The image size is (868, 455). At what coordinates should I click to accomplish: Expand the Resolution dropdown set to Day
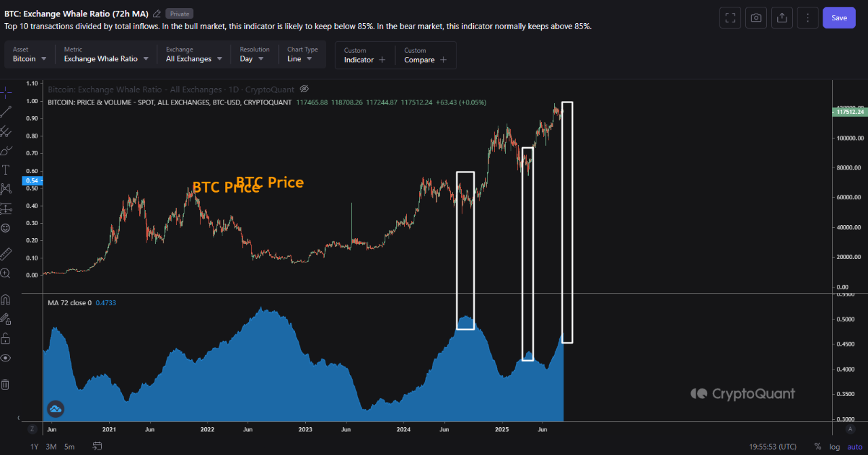(x=254, y=58)
